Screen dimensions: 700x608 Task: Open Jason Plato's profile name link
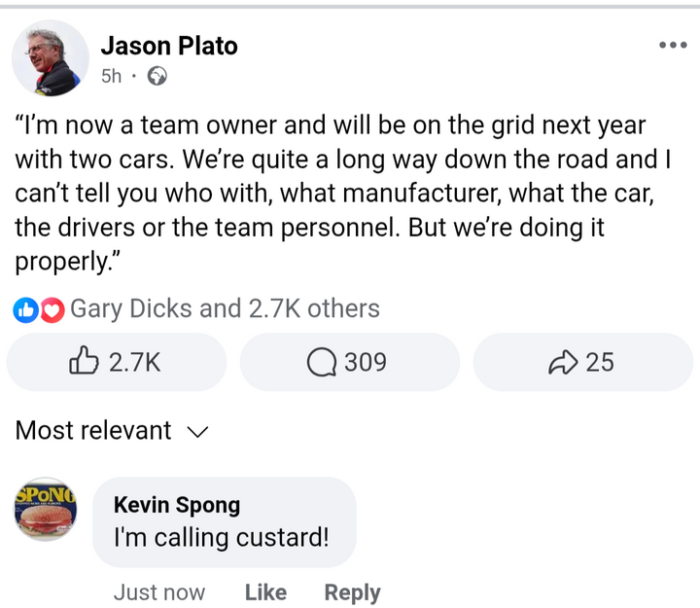(x=169, y=46)
